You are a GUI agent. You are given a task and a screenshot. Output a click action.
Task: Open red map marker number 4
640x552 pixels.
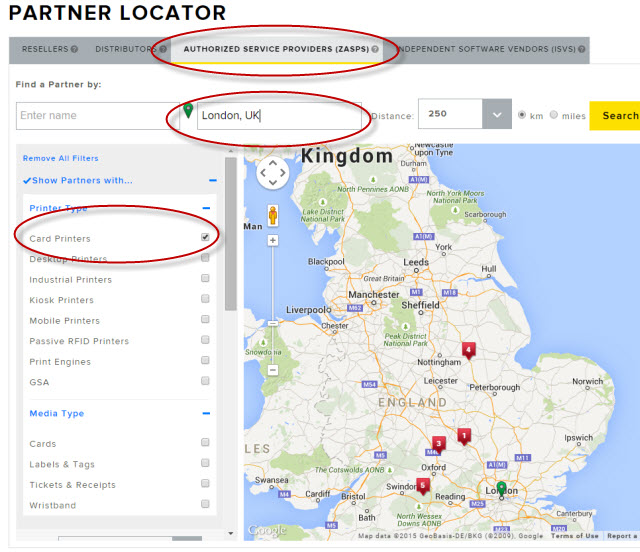click(469, 350)
